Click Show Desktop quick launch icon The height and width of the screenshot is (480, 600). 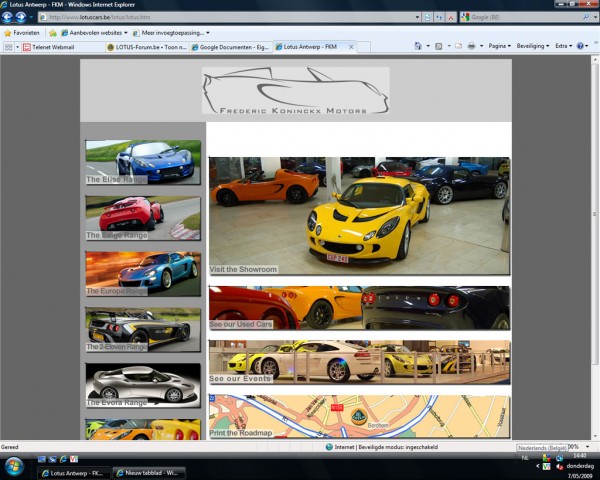tap(42, 459)
